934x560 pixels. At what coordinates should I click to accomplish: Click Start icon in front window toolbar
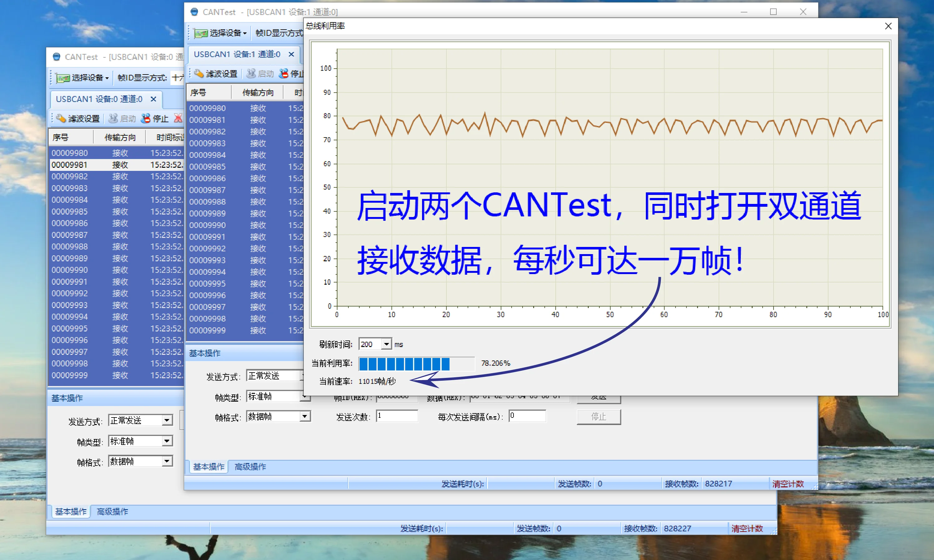click(x=251, y=74)
